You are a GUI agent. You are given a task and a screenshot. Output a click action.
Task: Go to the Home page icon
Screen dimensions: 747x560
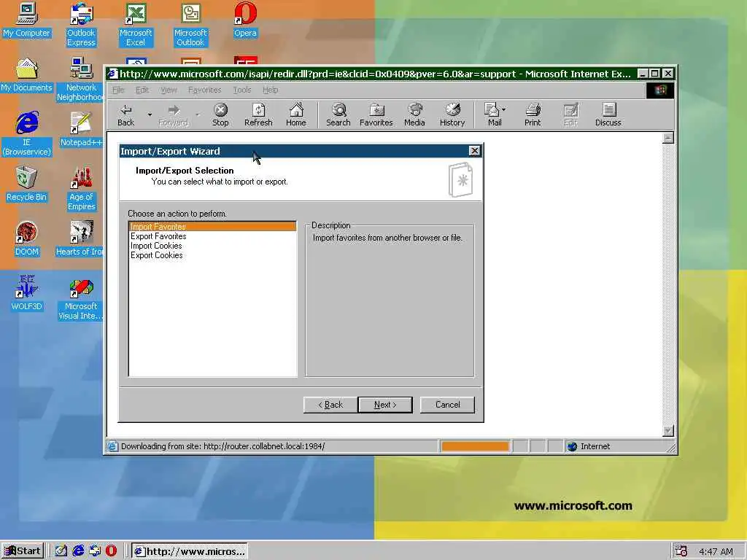(296, 115)
